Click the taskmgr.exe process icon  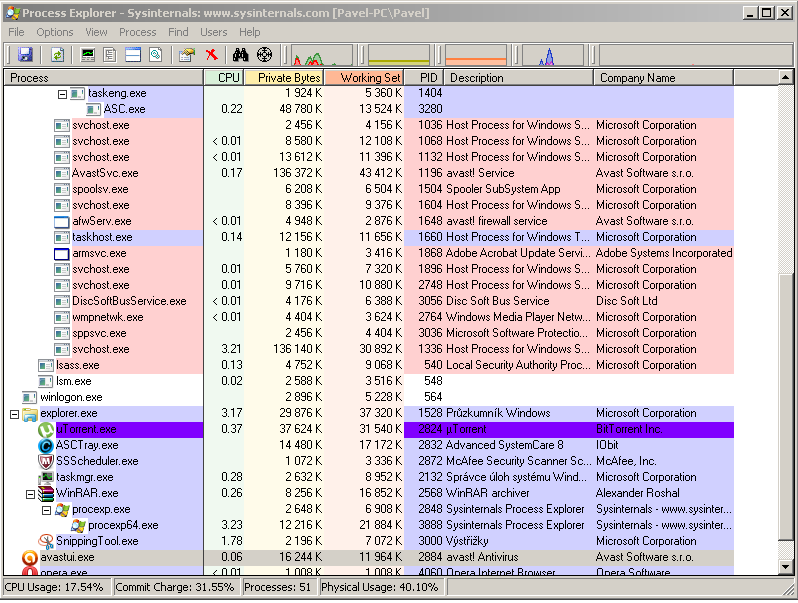46,478
